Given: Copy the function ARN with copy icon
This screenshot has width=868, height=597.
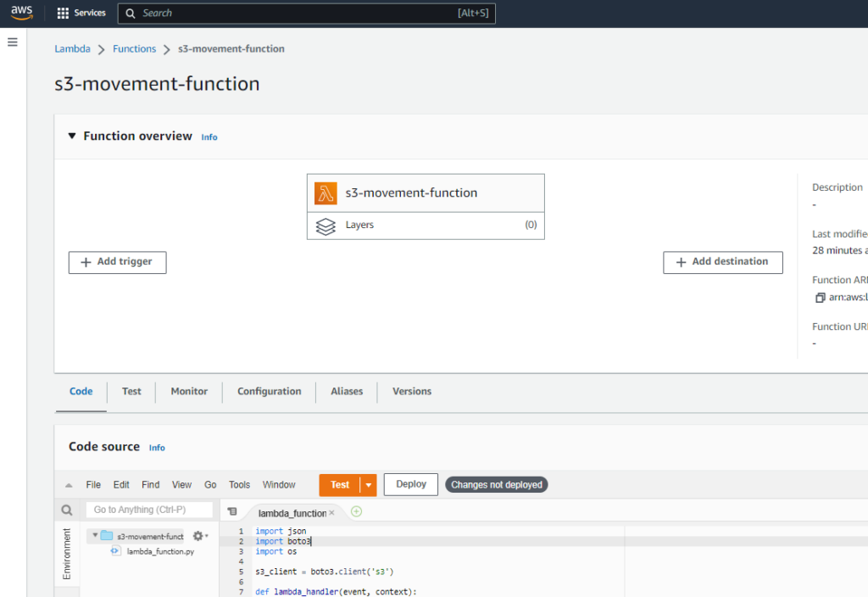Looking at the screenshot, I should [821, 297].
